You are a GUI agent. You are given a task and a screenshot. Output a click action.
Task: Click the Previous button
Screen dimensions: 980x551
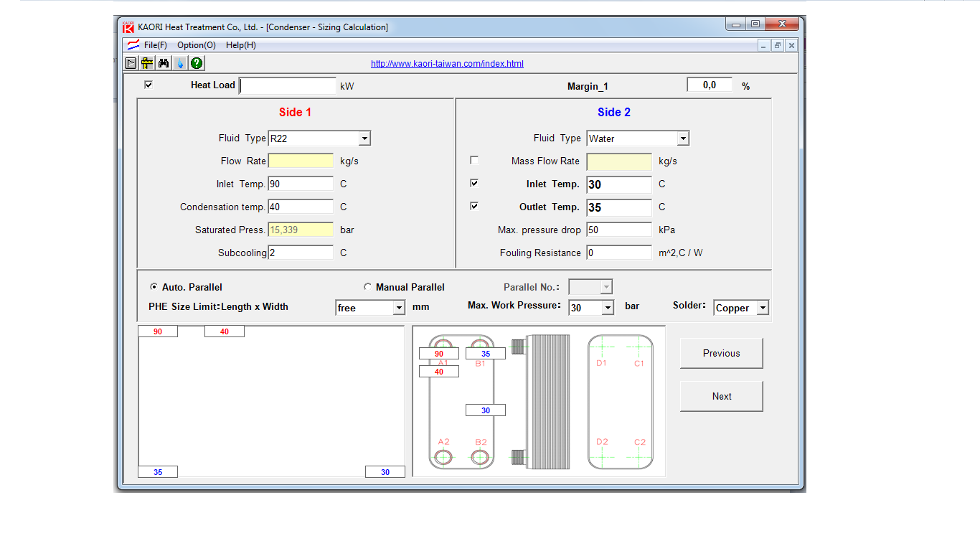point(722,353)
